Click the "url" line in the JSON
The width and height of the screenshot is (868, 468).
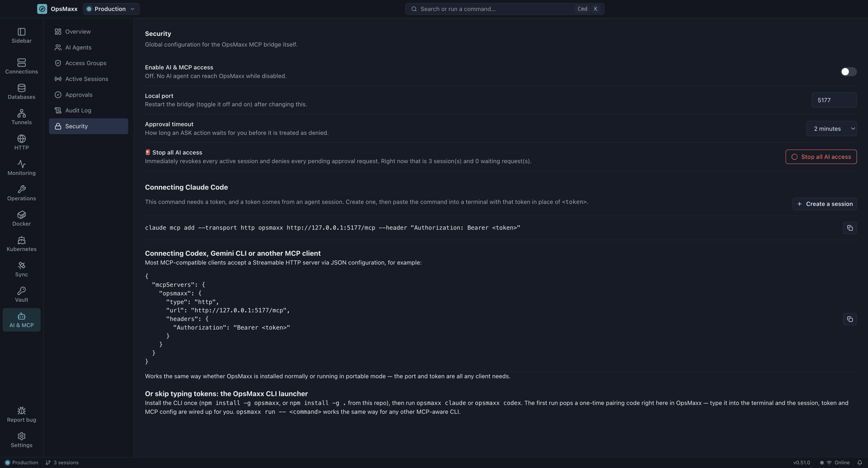228,310
